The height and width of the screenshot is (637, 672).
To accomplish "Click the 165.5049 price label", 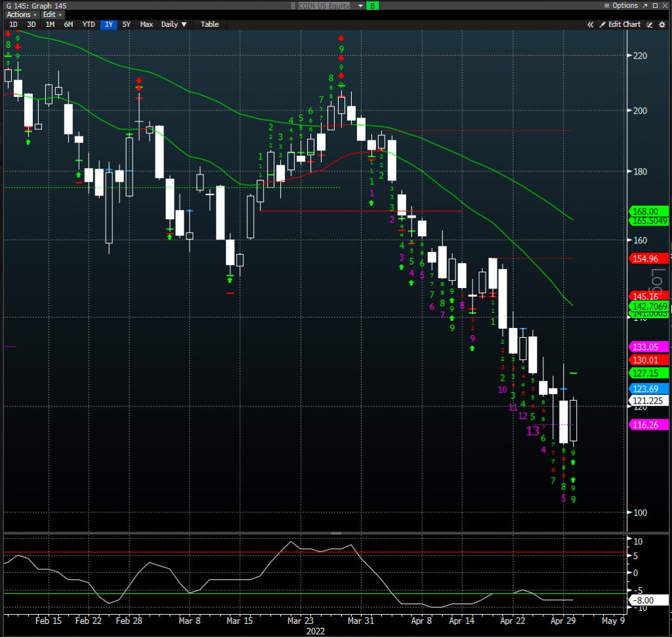I will click(x=648, y=220).
